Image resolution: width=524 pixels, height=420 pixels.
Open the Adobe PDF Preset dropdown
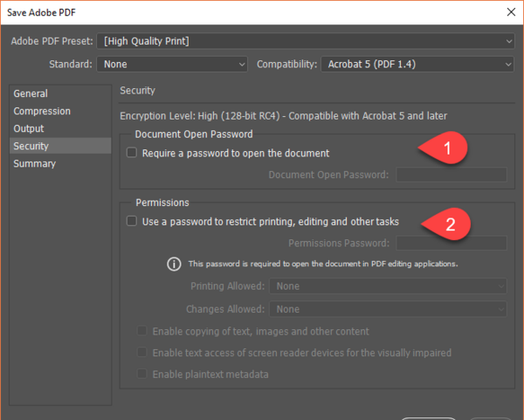[x=306, y=41]
